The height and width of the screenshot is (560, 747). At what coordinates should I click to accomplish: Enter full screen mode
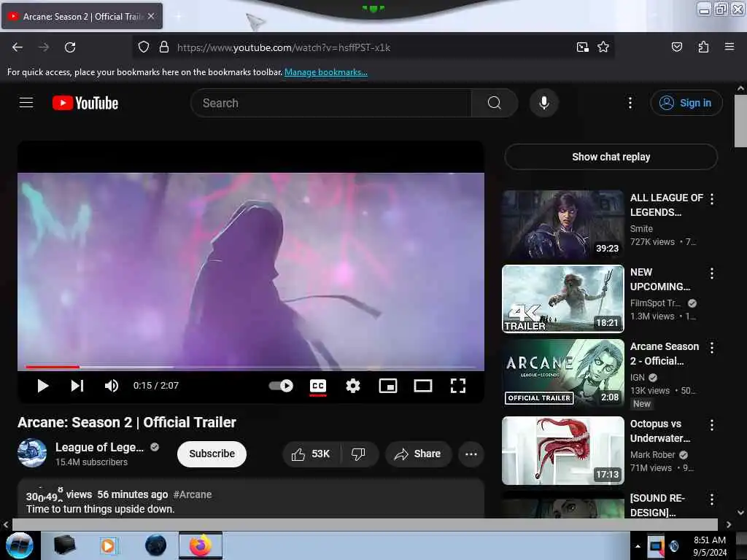(458, 386)
